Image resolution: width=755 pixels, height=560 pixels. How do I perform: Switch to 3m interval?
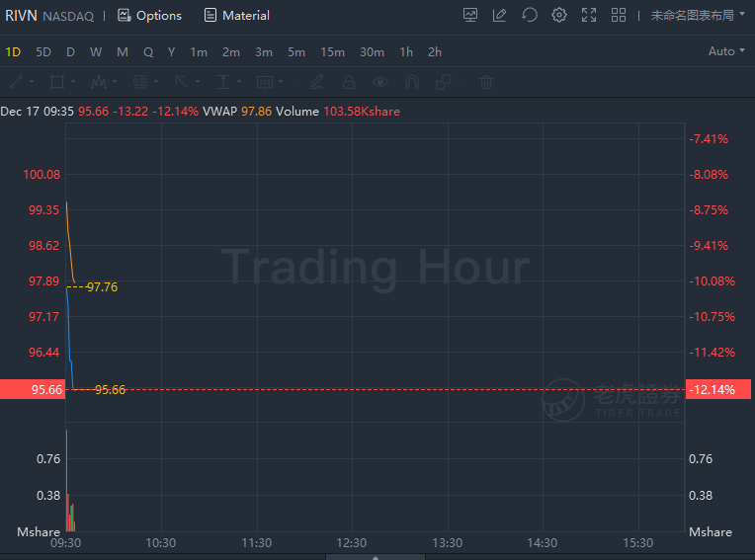(x=264, y=52)
